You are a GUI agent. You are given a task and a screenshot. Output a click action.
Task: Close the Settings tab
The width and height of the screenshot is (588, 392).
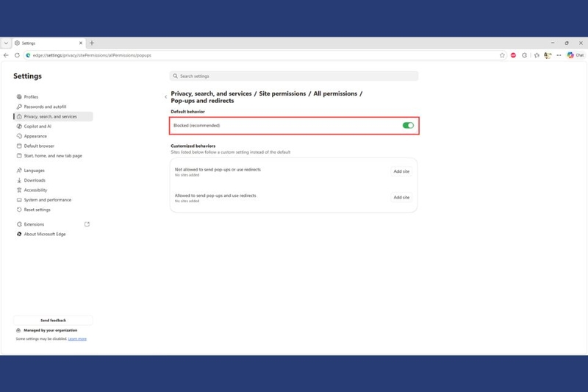tap(81, 43)
